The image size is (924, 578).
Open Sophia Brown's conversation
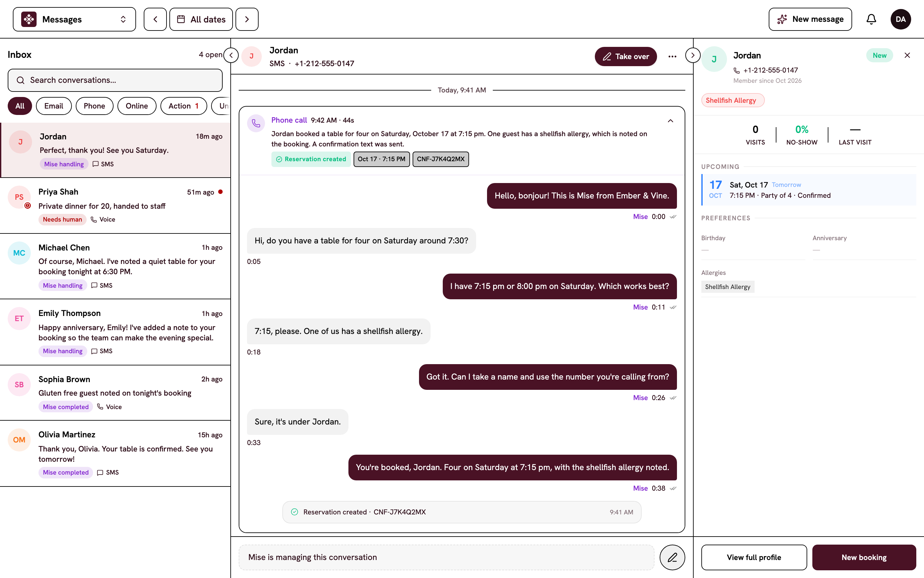[x=115, y=393]
